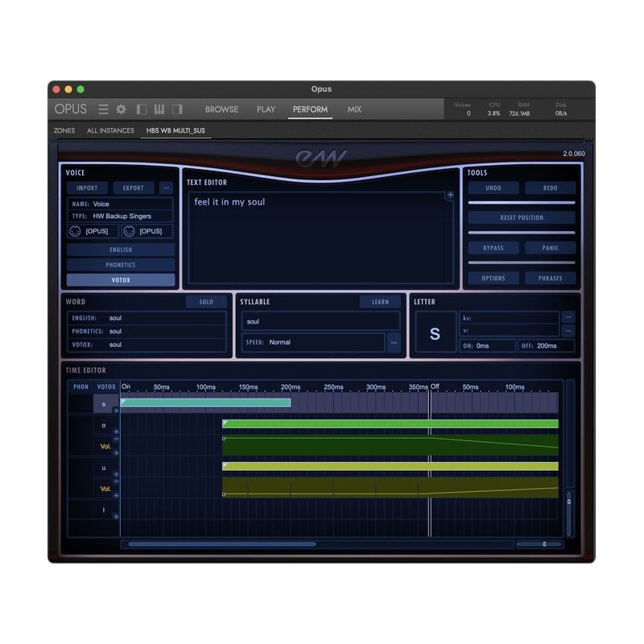Select VOTOX text mode
The image size is (644, 644).
(121, 280)
